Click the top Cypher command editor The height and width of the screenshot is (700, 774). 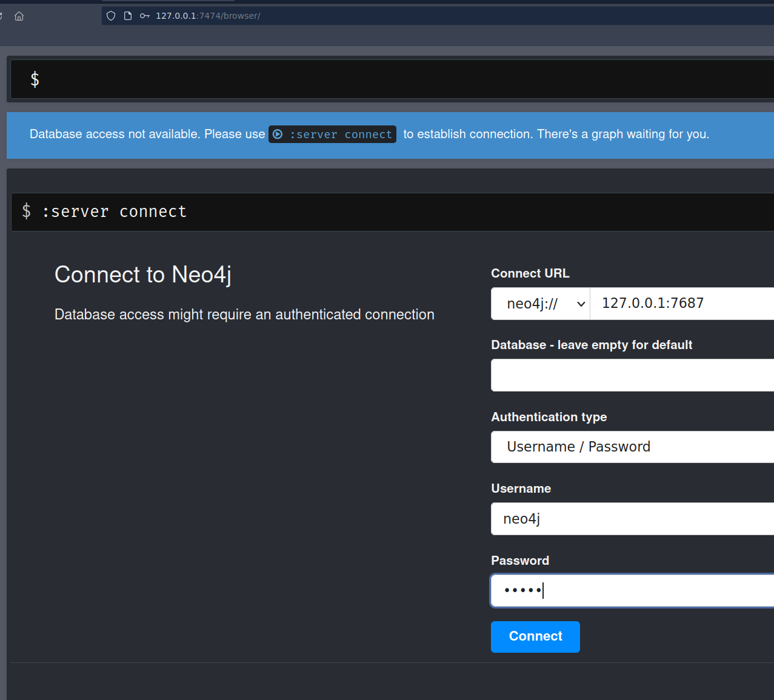(x=392, y=79)
